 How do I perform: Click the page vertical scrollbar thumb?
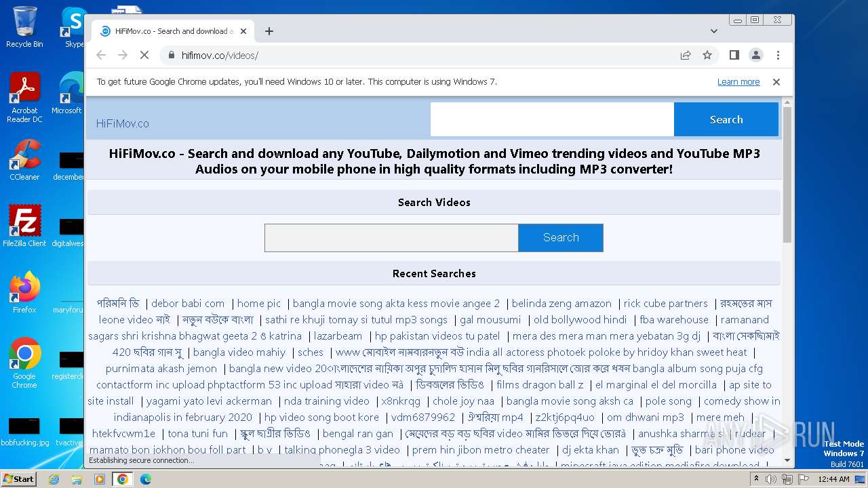(x=787, y=174)
